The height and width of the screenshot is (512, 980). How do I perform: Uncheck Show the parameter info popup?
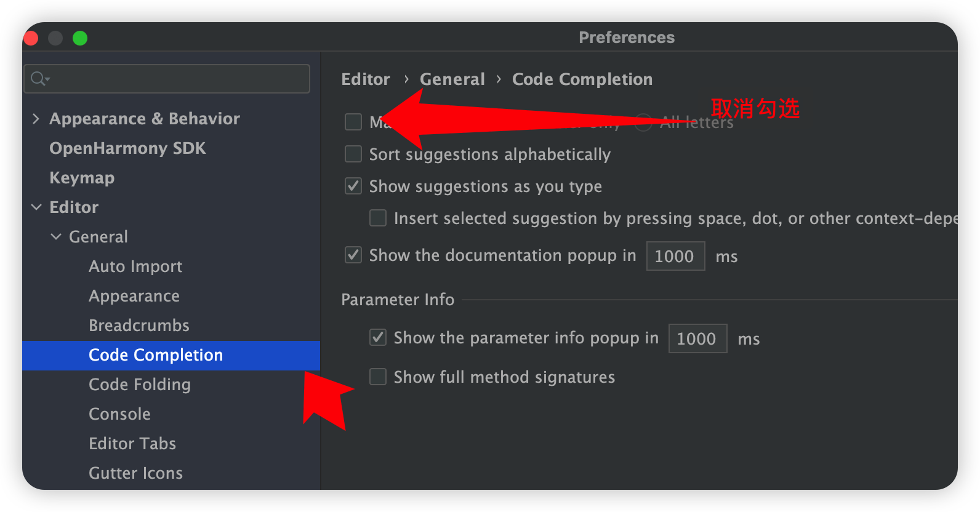coord(378,337)
